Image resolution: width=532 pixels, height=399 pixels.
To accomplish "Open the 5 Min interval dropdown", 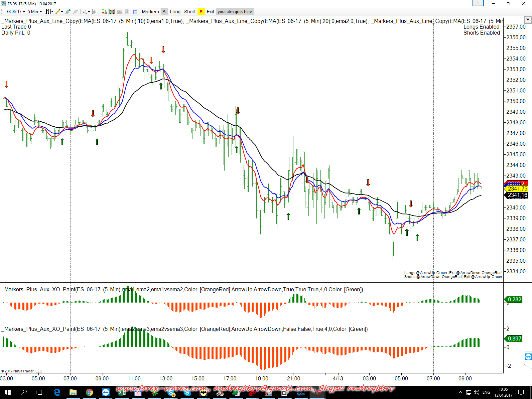I will [35, 12].
